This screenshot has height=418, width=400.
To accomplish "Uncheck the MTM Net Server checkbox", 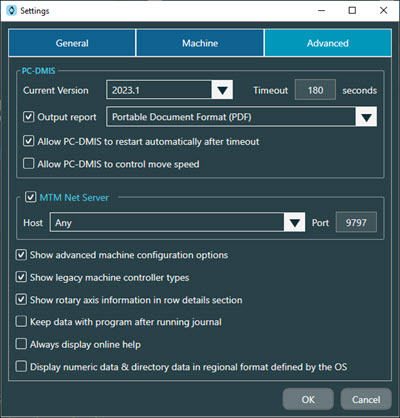I will [31, 197].
